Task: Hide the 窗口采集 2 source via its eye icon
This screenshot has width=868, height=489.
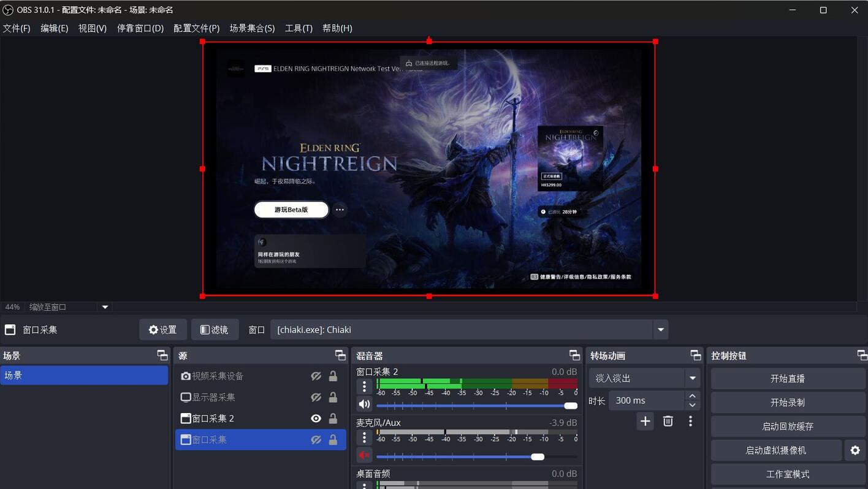Action: point(316,419)
